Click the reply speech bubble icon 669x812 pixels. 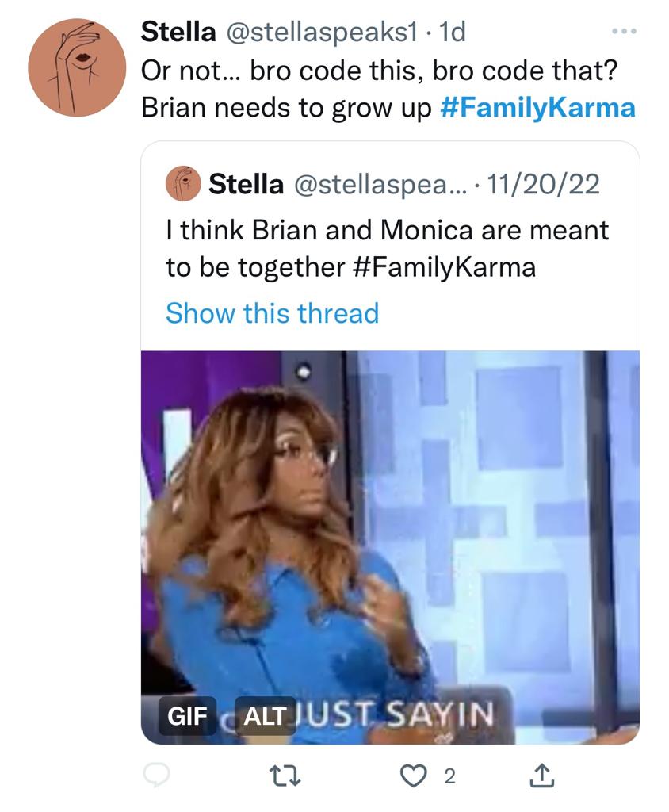[156, 776]
